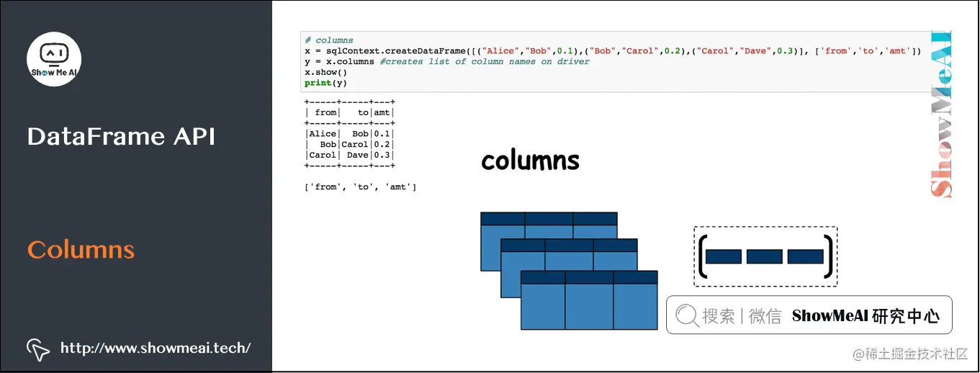This screenshot has height=373, width=980.
Task: Click the front stacked table diagram
Action: [589, 300]
